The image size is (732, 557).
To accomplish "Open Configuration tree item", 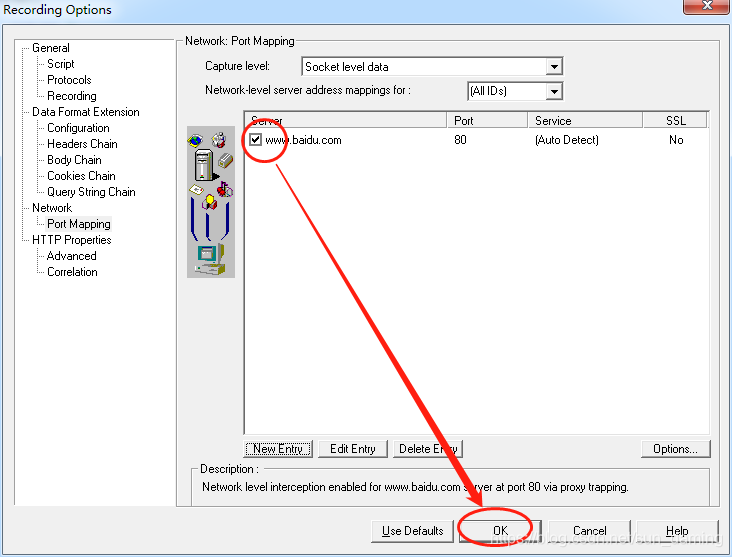I will (78, 128).
